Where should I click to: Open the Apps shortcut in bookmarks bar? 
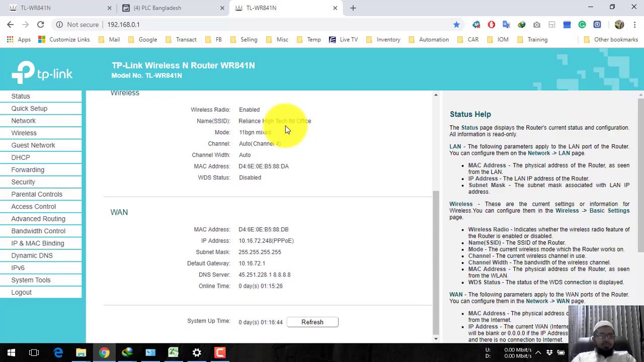pos(19,39)
